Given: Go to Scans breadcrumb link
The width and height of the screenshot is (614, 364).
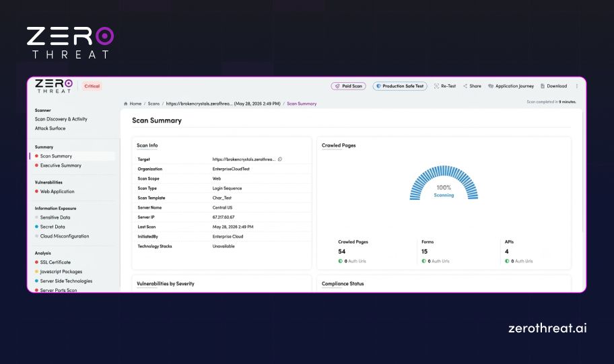Looking at the screenshot, I should 154,104.
